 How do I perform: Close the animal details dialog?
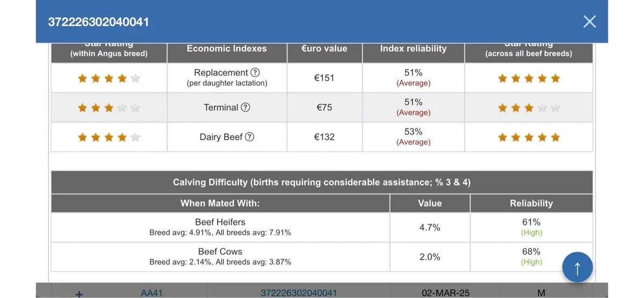pos(589,21)
